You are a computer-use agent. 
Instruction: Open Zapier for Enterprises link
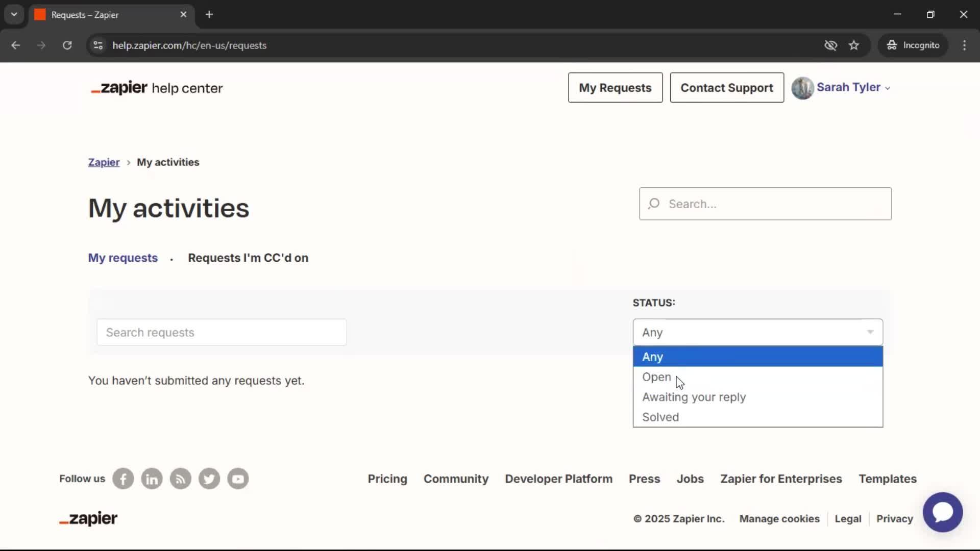(781, 479)
